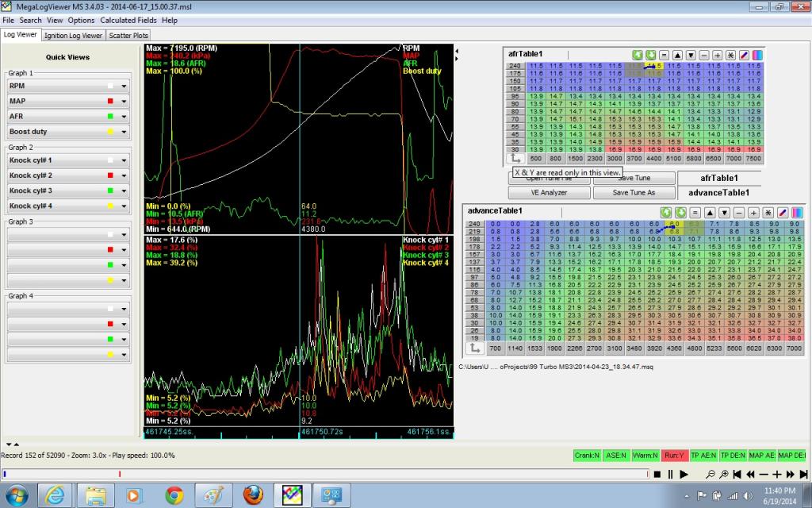Open the Calculated Fields menu

(x=128, y=20)
